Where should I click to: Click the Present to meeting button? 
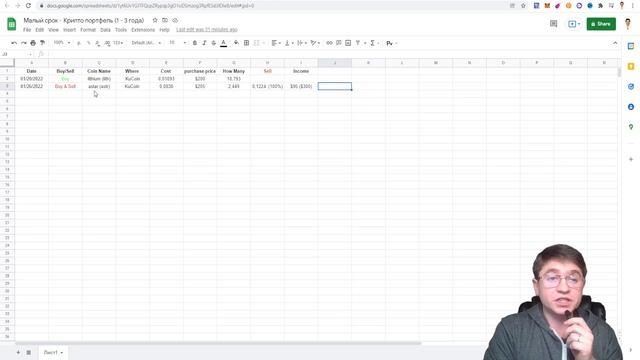pos(573,24)
